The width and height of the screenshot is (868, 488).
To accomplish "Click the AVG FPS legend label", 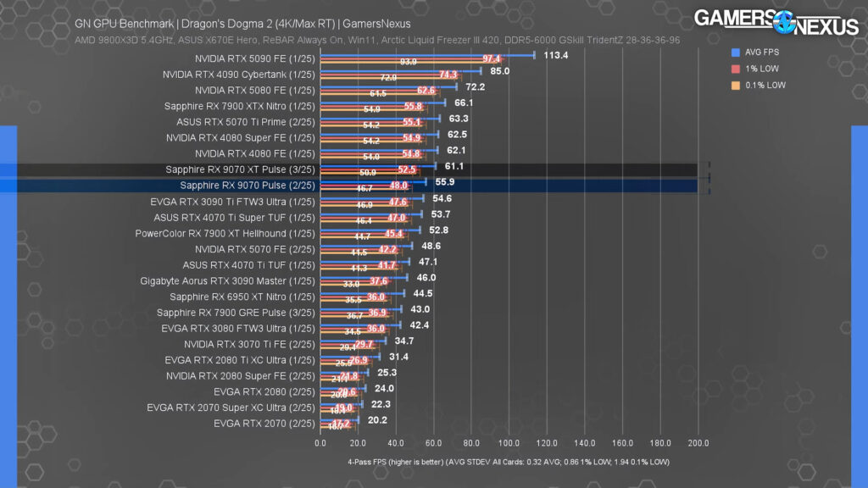I will click(x=762, y=53).
